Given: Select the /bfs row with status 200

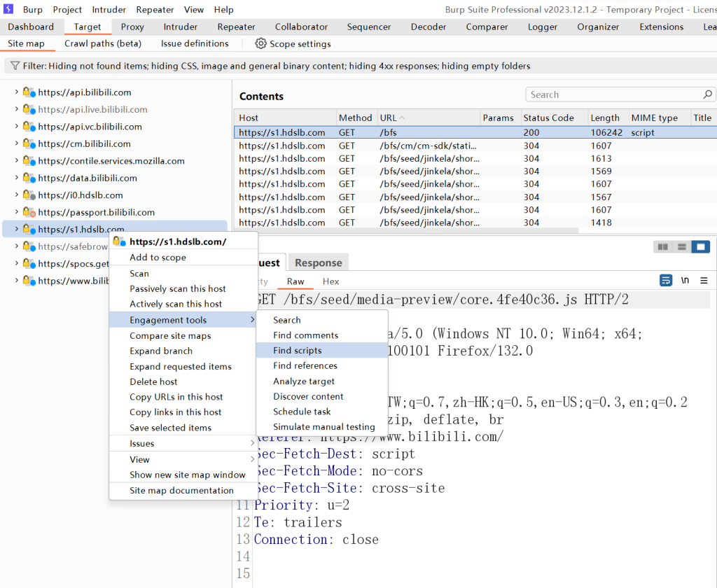Looking at the screenshot, I should click(475, 132).
